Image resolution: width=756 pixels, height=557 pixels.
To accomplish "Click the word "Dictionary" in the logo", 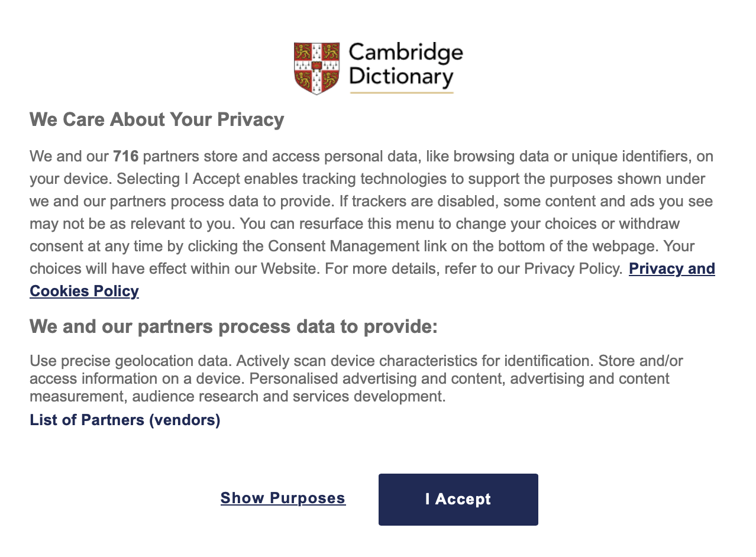I will [x=400, y=77].
